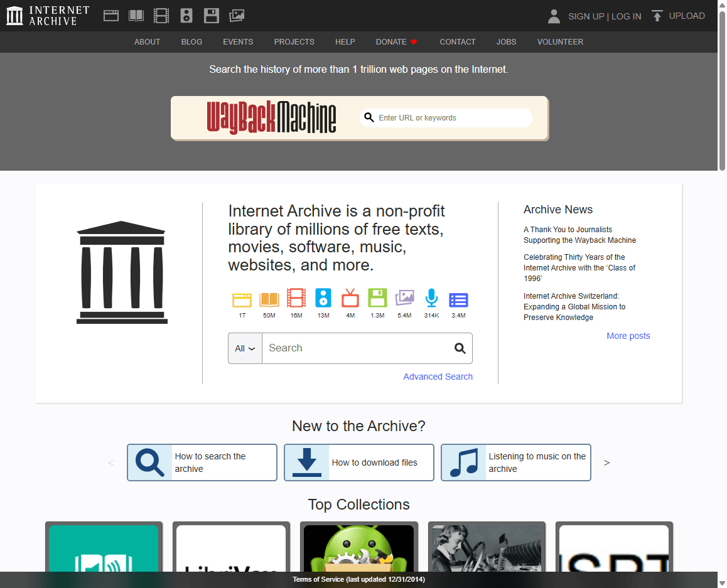
Task: Open the Jobs menu item
Action: pyautogui.click(x=506, y=41)
